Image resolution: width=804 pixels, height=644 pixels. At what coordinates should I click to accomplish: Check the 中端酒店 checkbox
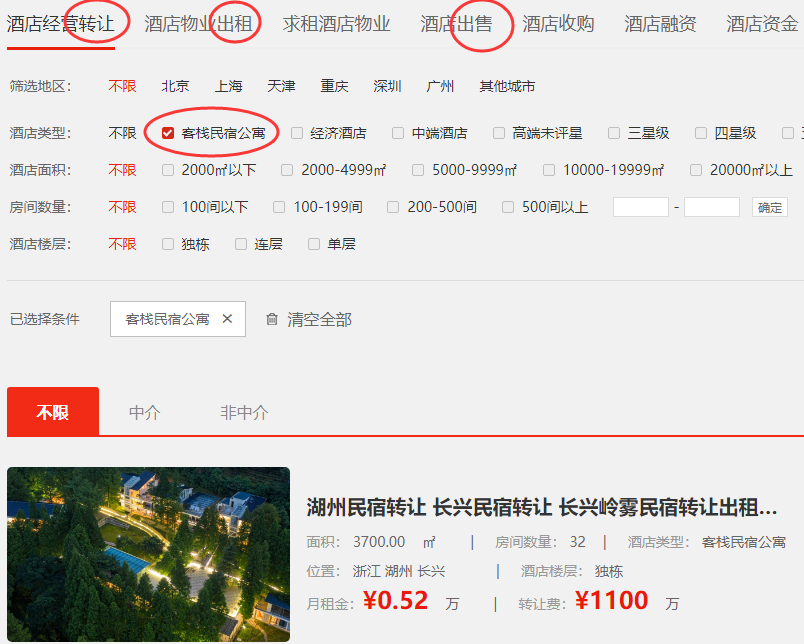(398, 133)
